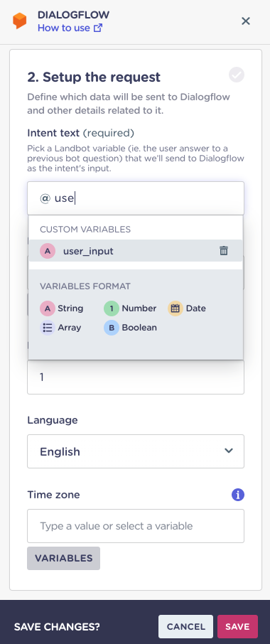Click the SAVE CHANGES? text

click(57, 627)
